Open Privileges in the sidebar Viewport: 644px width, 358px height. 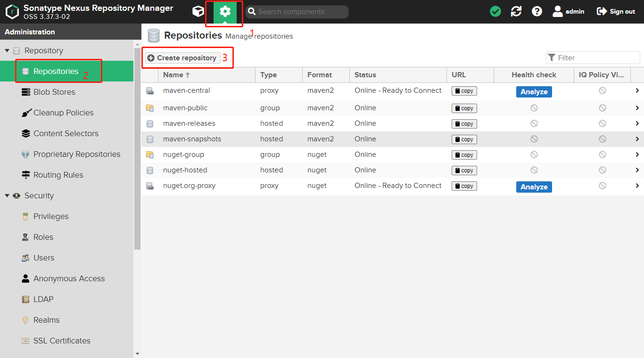(x=67, y=216)
